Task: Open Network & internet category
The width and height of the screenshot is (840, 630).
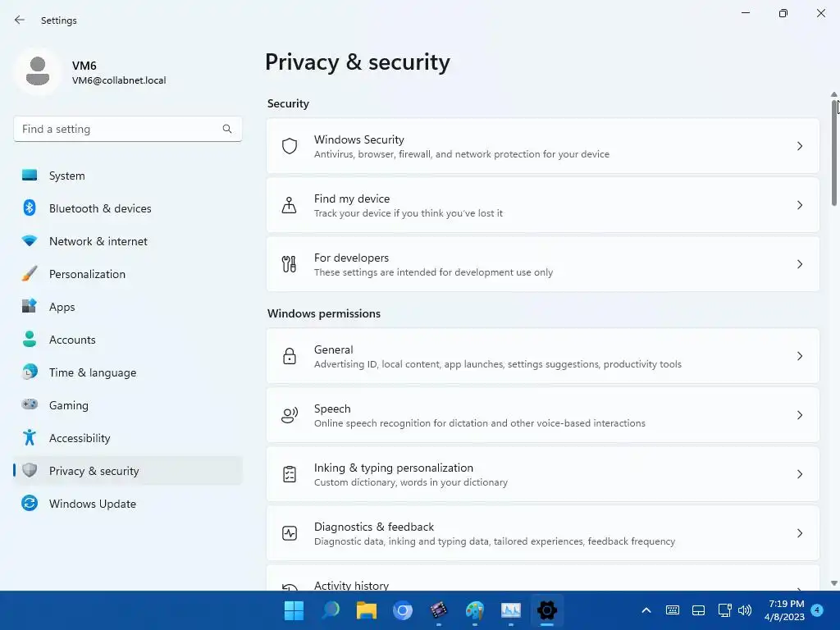Action: (x=127, y=240)
